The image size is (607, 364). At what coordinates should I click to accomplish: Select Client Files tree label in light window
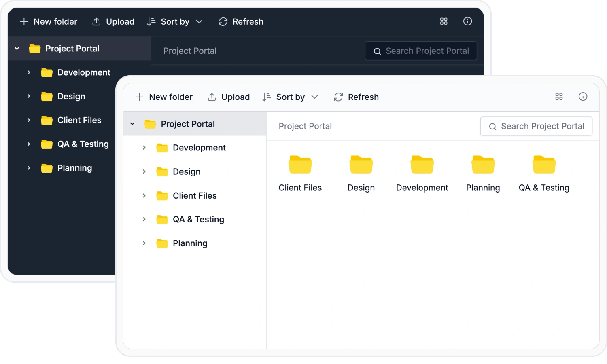point(195,195)
